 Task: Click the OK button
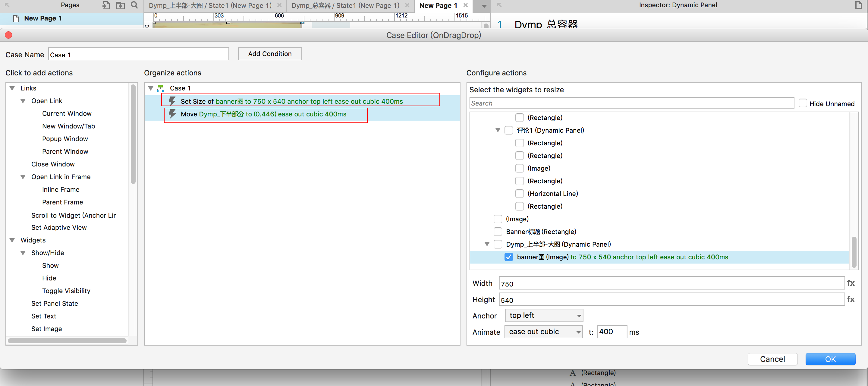[x=830, y=359]
